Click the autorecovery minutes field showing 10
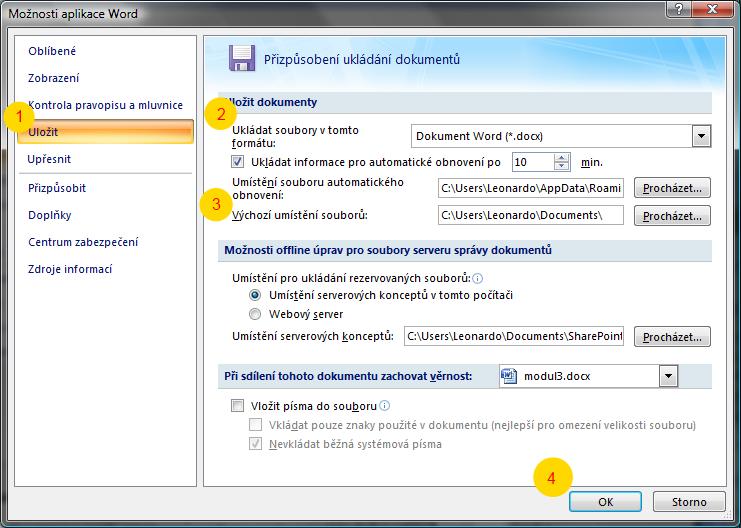741x528 pixels. tap(533, 162)
